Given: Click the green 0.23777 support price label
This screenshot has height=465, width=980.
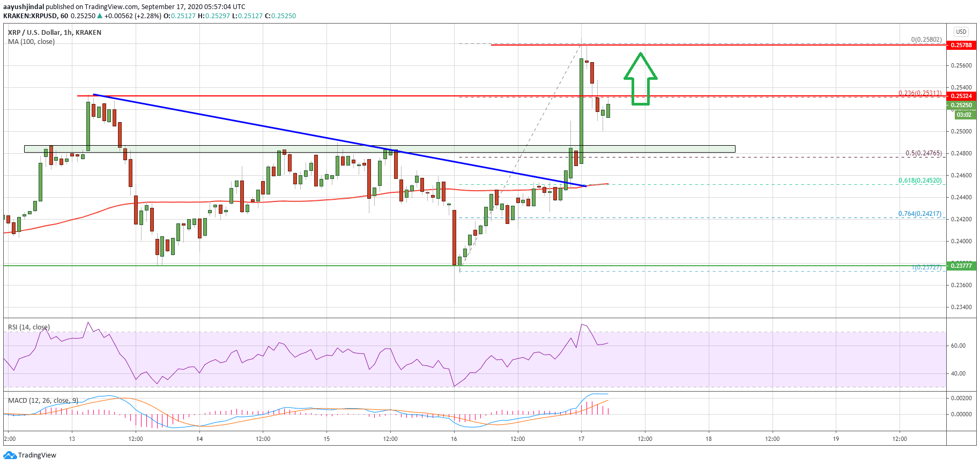Looking at the screenshot, I should pyautogui.click(x=961, y=266).
